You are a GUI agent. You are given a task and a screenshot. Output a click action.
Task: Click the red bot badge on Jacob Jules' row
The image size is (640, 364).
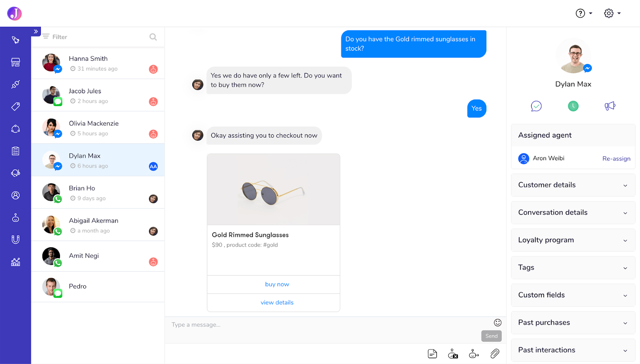(x=153, y=101)
